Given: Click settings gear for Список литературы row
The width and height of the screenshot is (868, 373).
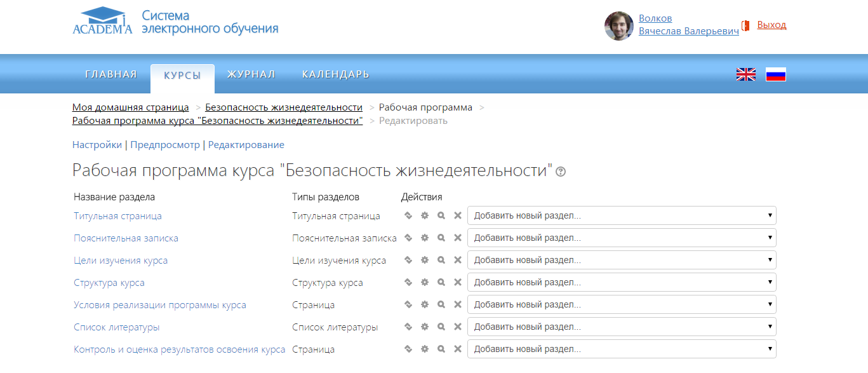Looking at the screenshot, I should (425, 327).
